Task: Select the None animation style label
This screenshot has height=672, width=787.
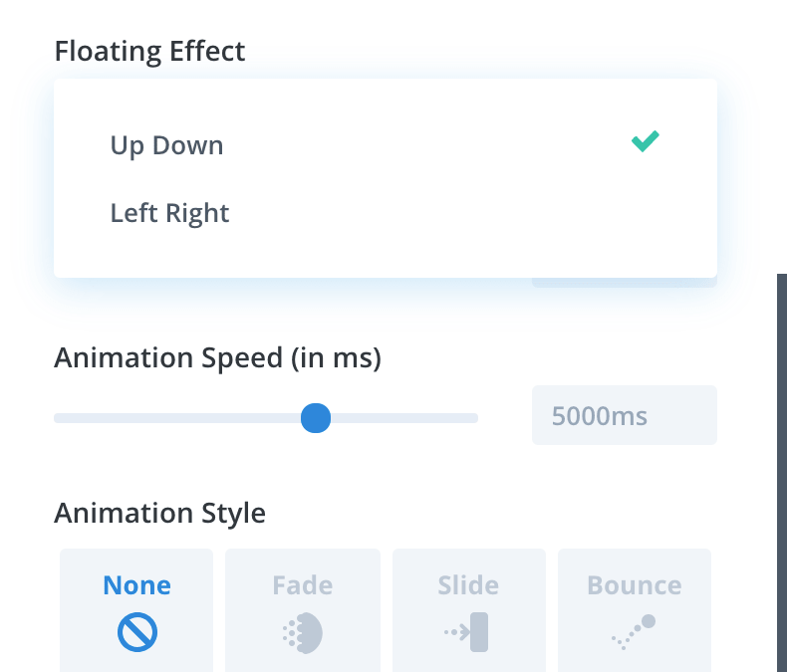Action: (x=136, y=585)
